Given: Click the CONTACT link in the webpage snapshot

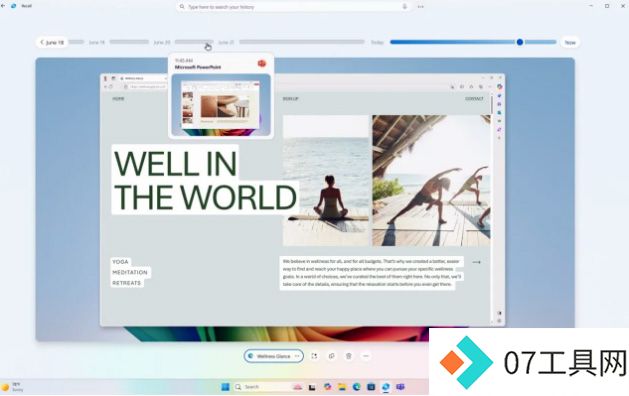Looking at the screenshot, I should point(474,99).
